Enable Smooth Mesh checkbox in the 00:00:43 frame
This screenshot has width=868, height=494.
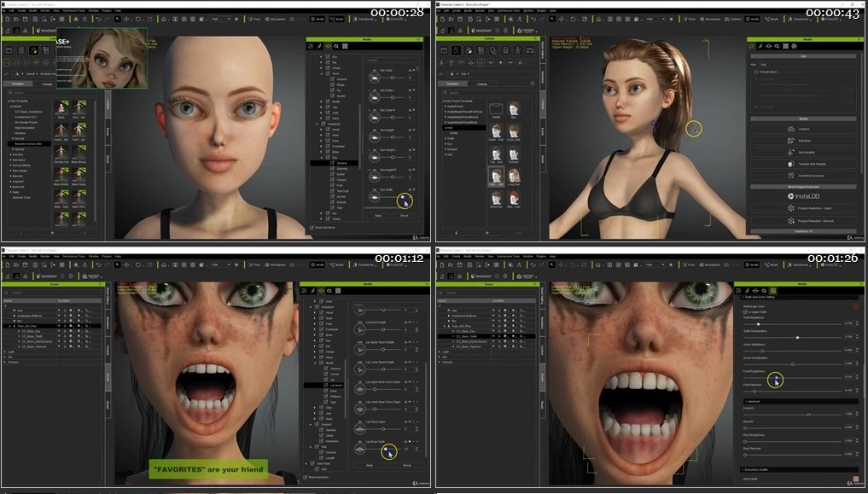pyautogui.click(x=755, y=72)
